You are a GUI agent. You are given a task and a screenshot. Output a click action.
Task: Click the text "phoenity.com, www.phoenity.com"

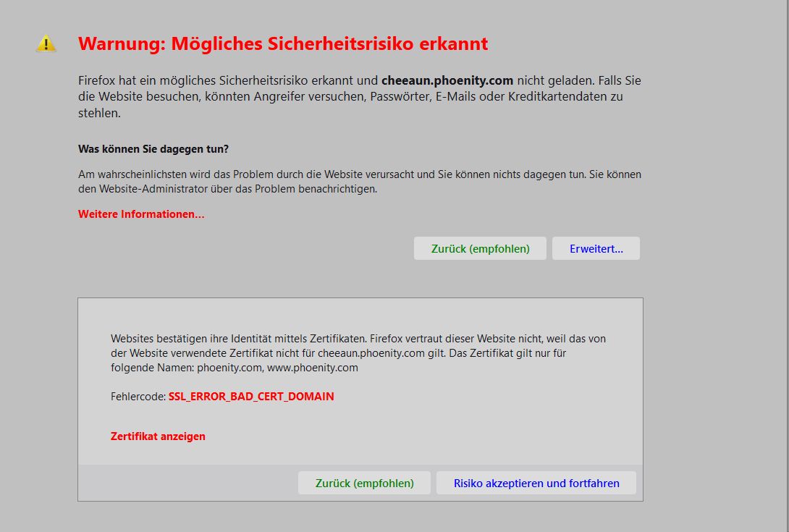pos(278,368)
